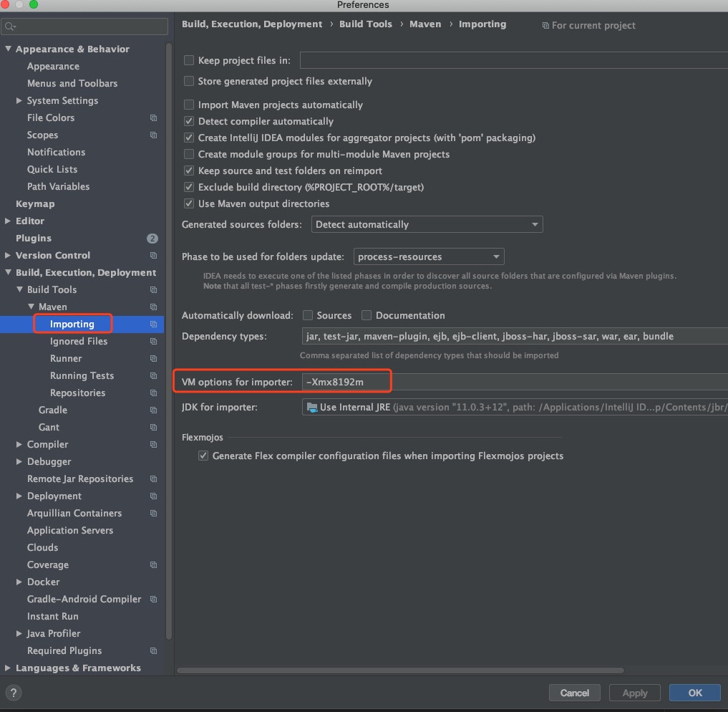728x712 pixels.
Task: Click project-level icon next to File Colors
Action: pyautogui.click(x=153, y=118)
